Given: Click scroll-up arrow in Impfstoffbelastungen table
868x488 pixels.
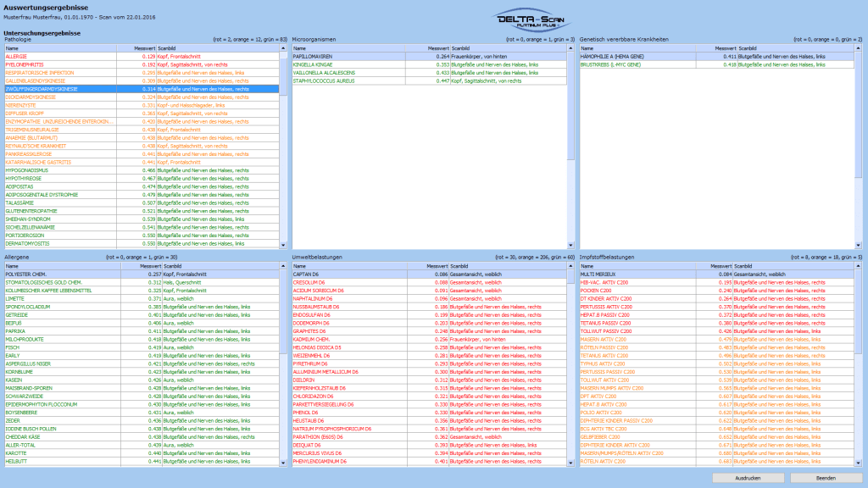Looking at the screenshot, I should (x=859, y=267).
